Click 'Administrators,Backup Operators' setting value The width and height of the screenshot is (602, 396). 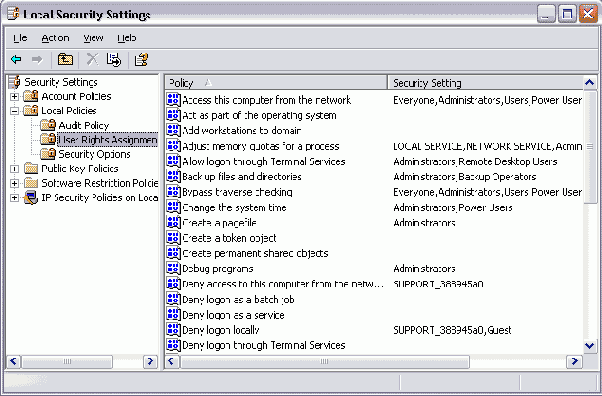point(465,177)
